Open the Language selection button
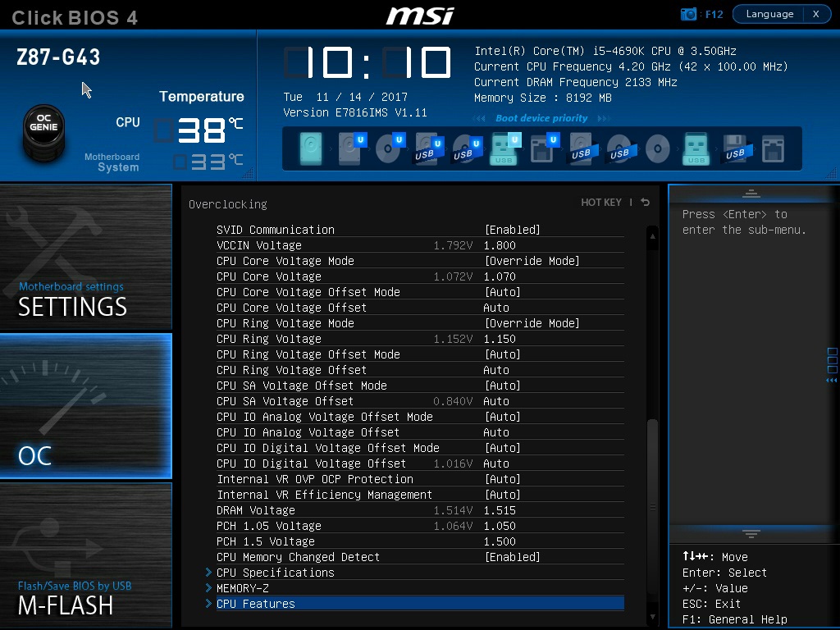Viewport: 840px width, 630px height. click(769, 14)
